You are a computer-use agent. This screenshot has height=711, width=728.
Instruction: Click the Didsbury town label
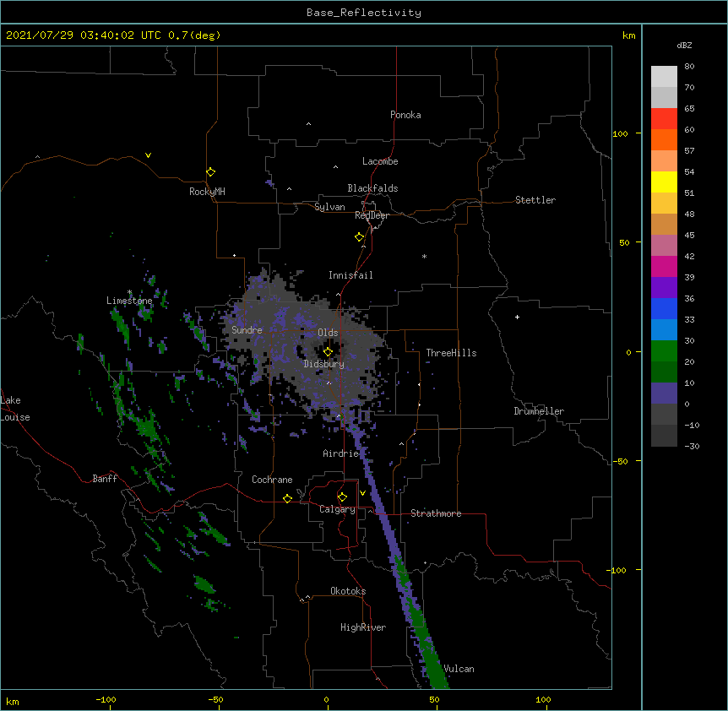pyautogui.click(x=324, y=364)
